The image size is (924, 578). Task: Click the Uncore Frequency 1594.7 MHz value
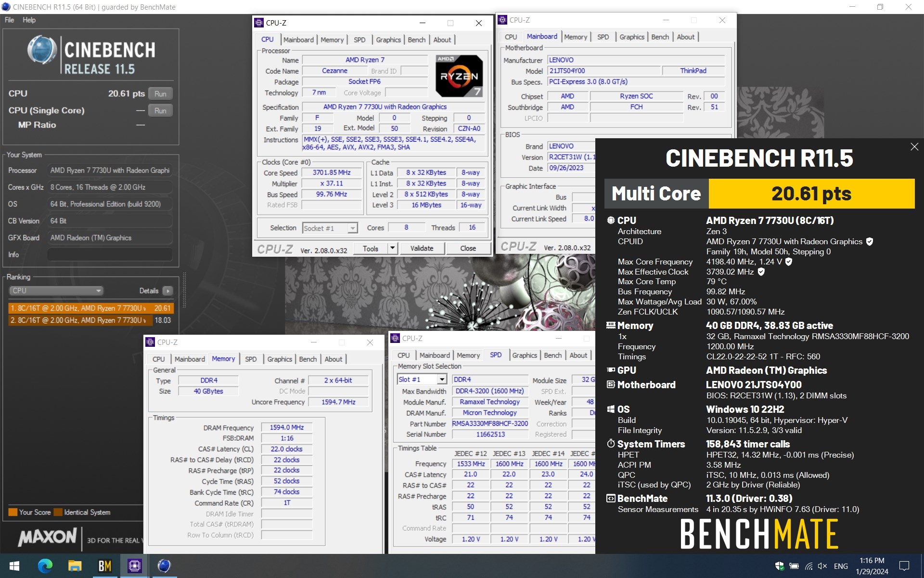(338, 402)
